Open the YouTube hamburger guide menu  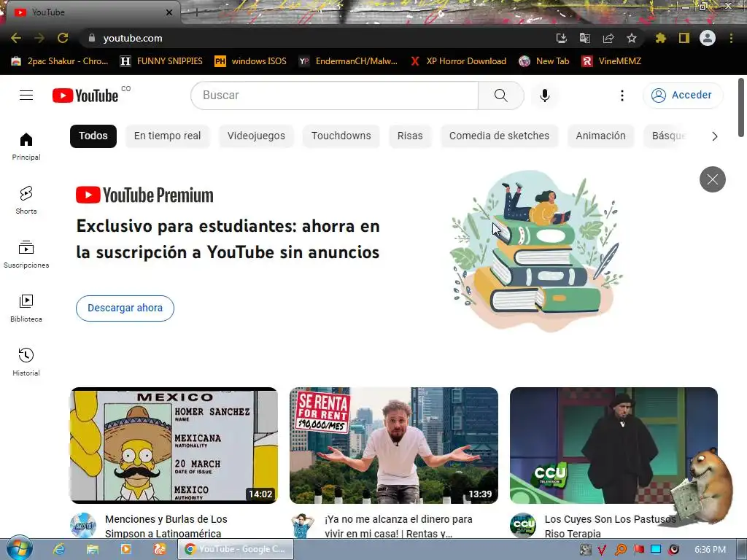[26, 96]
